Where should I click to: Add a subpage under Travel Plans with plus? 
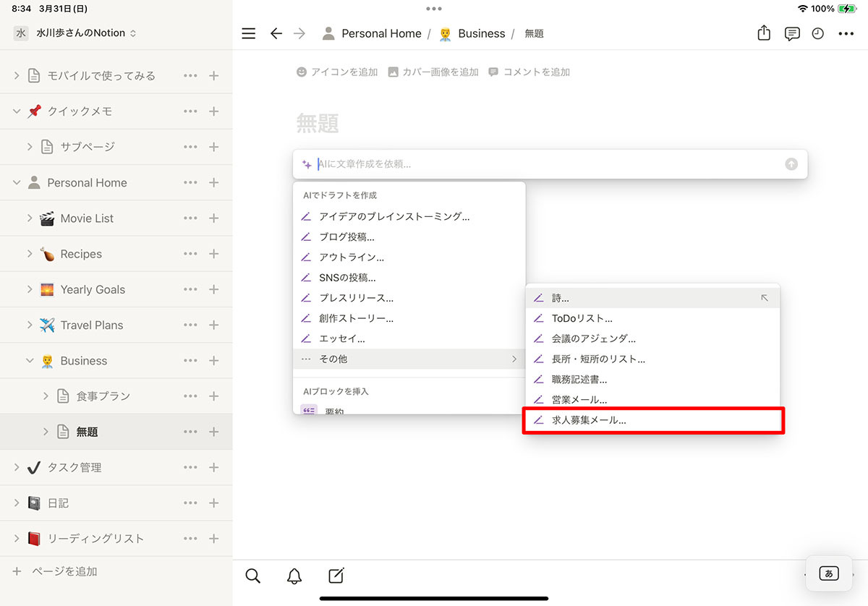click(213, 325)
